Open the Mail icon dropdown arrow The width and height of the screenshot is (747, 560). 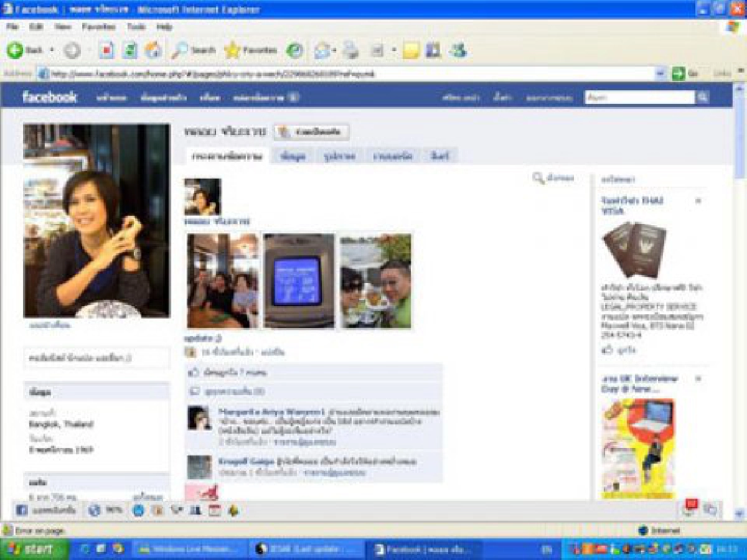[x=334, y=50]
